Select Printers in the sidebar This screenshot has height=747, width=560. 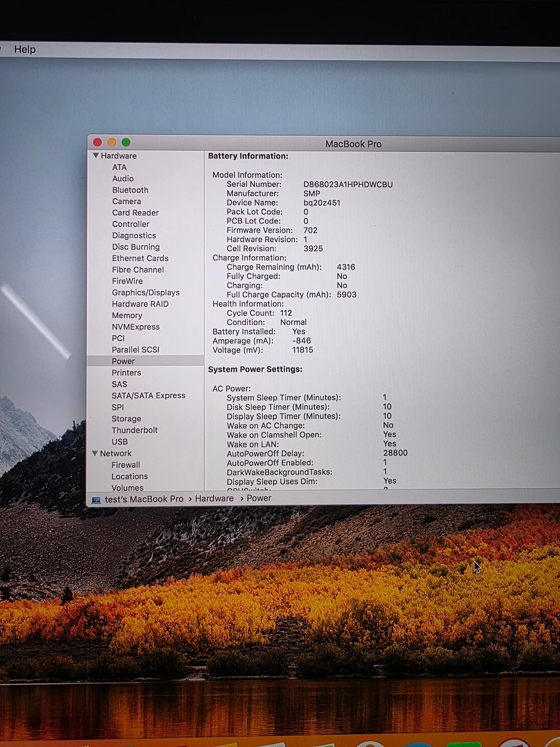[126, 373]
